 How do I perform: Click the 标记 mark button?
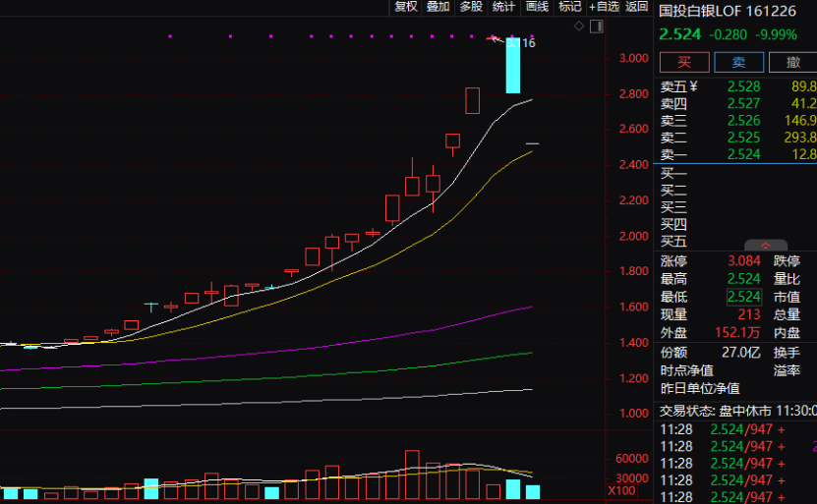(569, 7)
